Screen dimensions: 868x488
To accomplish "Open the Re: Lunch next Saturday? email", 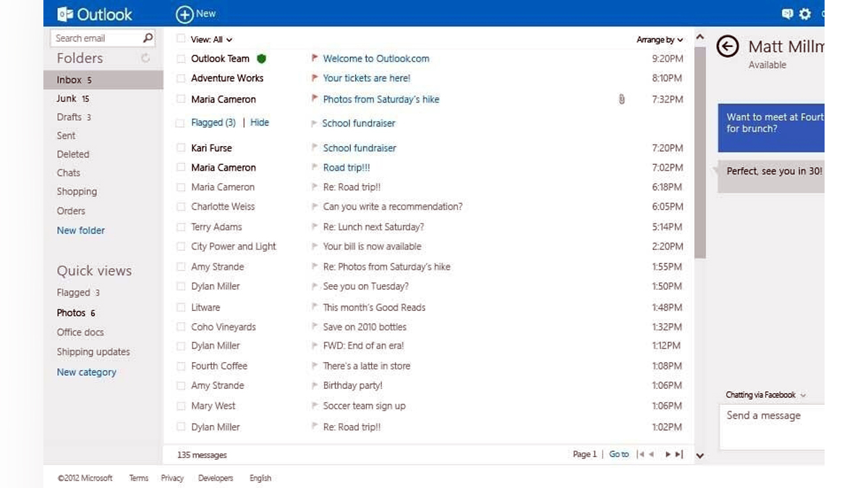I will (374, 227).
